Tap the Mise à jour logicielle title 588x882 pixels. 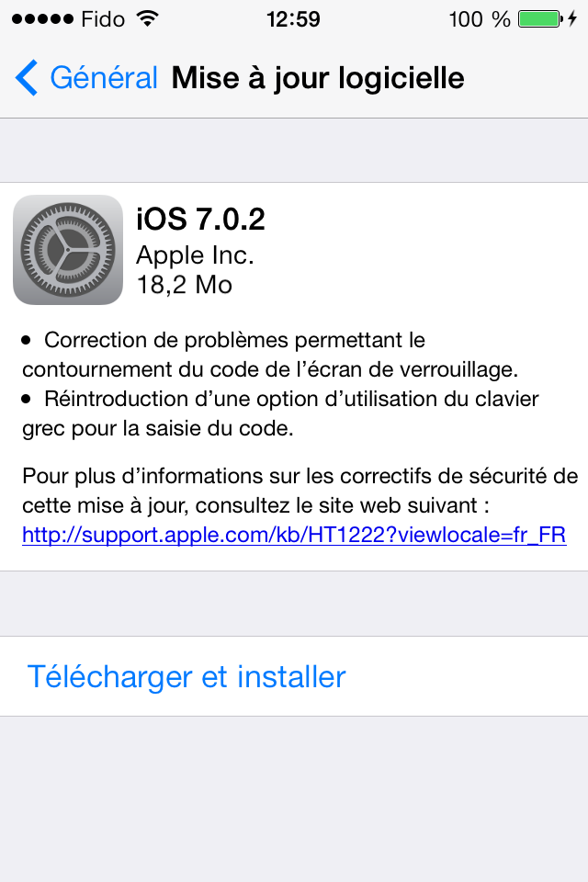click(x=317, y=77)
